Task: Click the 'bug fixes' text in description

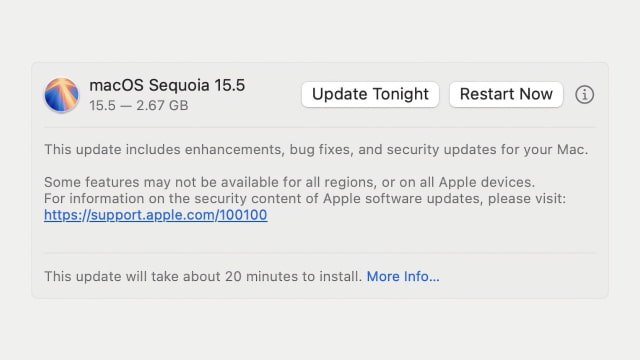Action: [320, 150]
